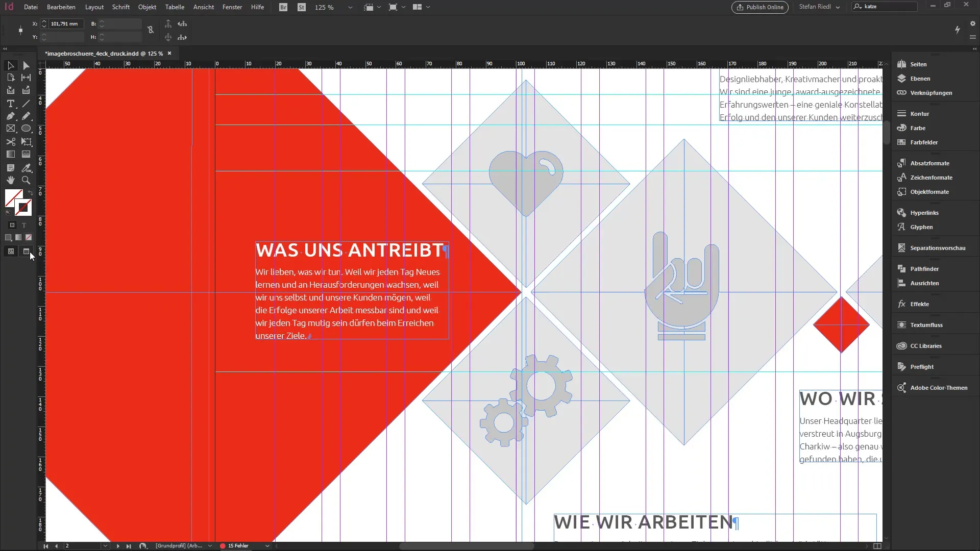Select the Zoom magnifier tool
Viewport: 980px width, 551px height.
click(26, 180)
